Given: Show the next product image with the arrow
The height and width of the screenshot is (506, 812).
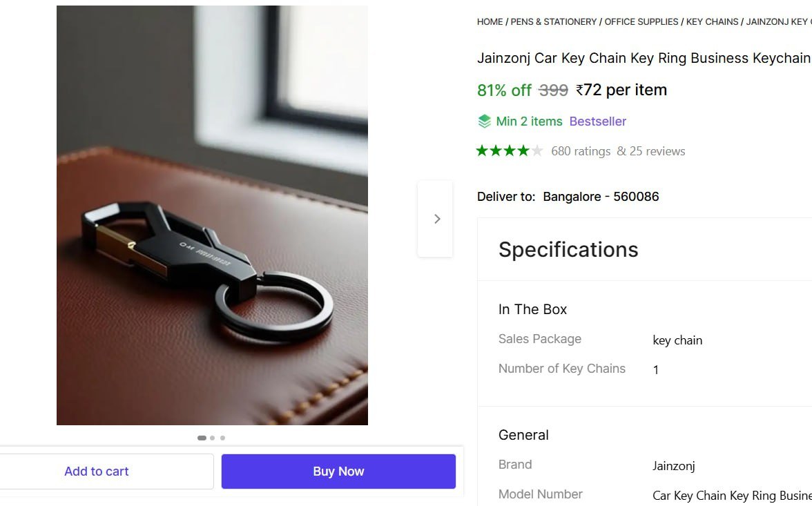Looking at the screenshot, I should 436,219.
